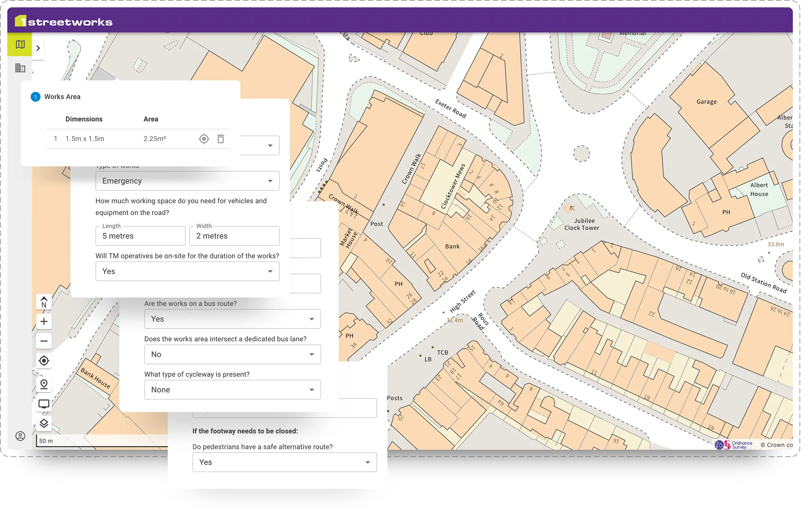The width and height of the screenshot is (812, 514).
Task: Click the 2.25m² area value
Action: (155, 139)
